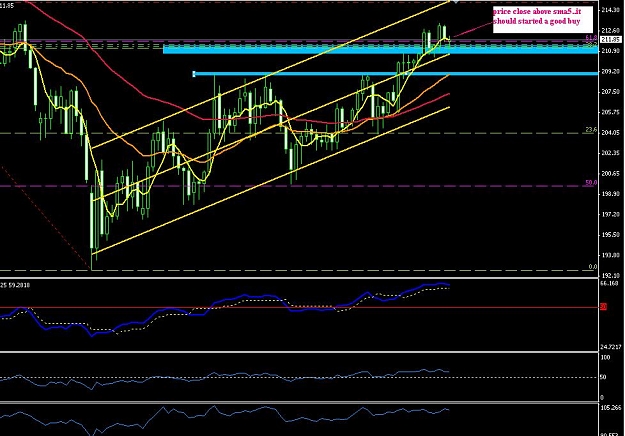625x436 pixels.
Task: Click the 205.75 price axis label
Action: point(611,112)
